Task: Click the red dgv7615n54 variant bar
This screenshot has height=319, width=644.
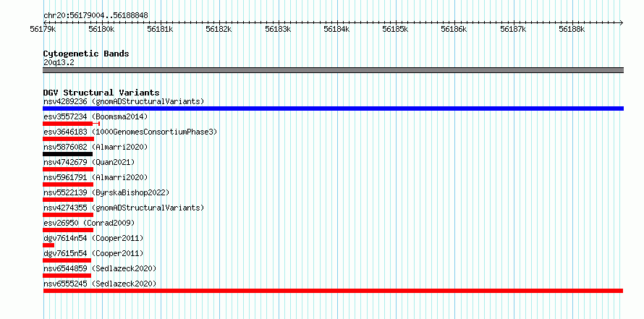Action: 67,260
